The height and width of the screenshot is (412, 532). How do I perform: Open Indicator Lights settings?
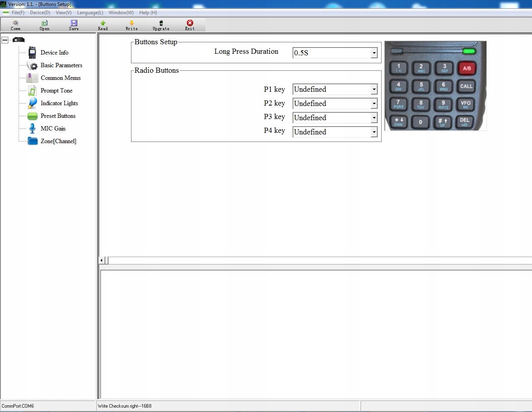[59, 103]
